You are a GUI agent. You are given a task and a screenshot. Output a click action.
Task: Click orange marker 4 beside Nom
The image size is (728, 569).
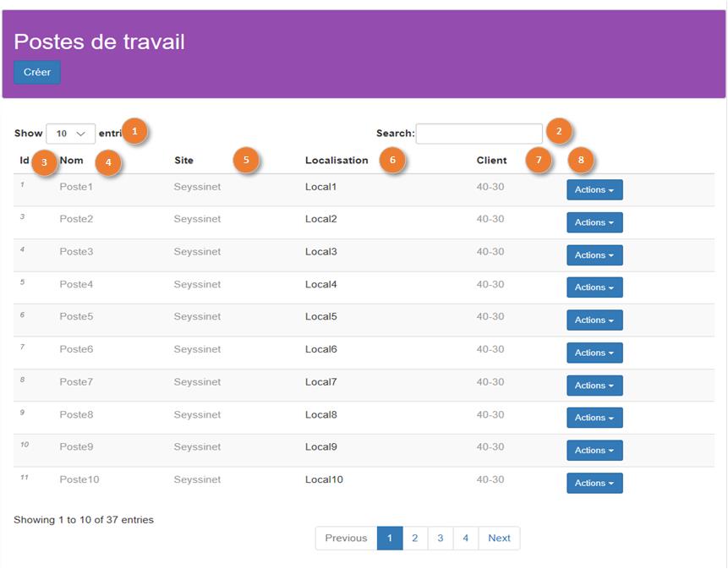click(x=108, y=162)
